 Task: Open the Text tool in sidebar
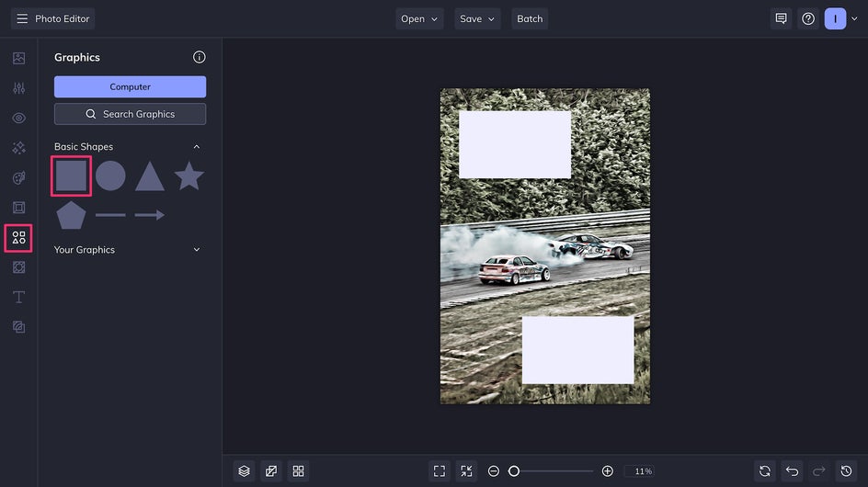(x=18, y=297)
